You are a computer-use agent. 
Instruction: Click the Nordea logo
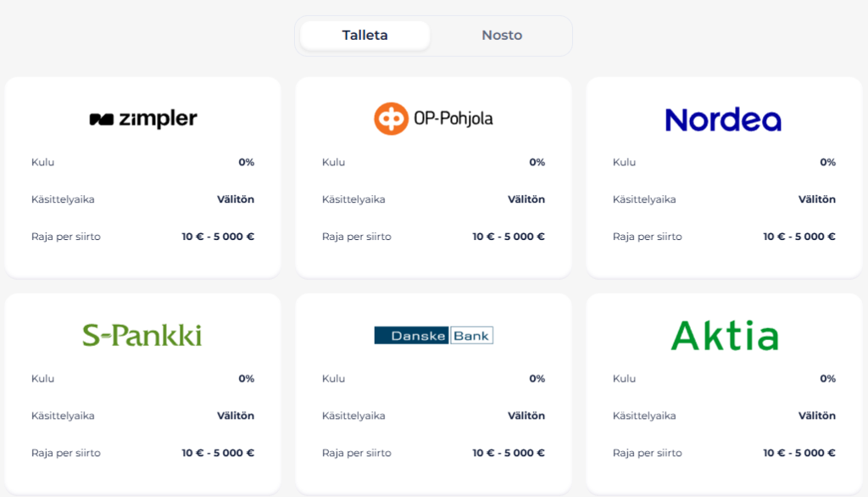(x=723, y=120)
